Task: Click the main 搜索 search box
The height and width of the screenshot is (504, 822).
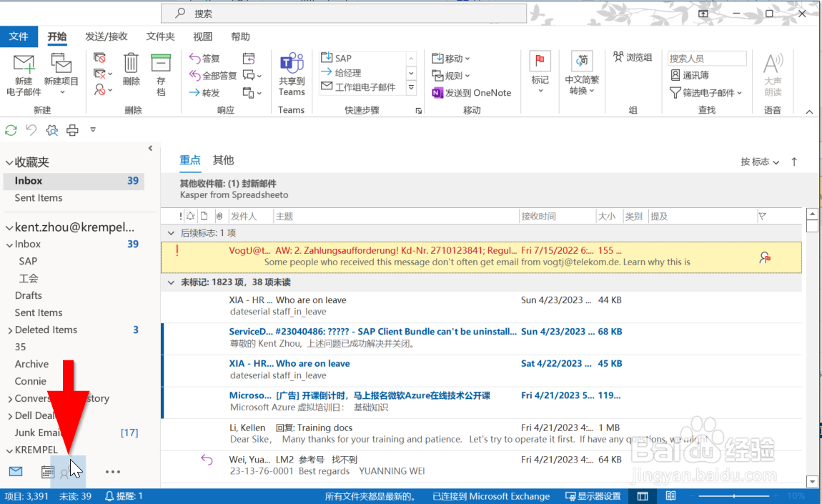Action: pyautogui.click(x=343, y=14)
